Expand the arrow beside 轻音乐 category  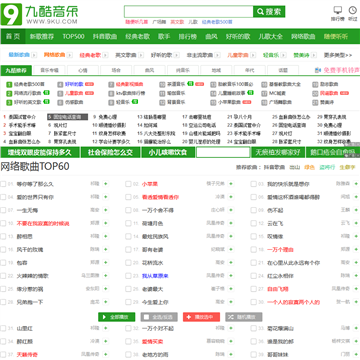coord(284,55)
